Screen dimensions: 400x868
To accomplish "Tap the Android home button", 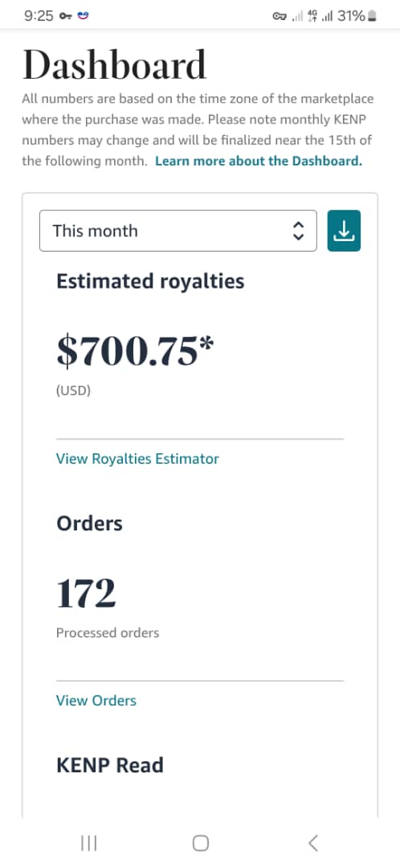I will click(200, 843).
